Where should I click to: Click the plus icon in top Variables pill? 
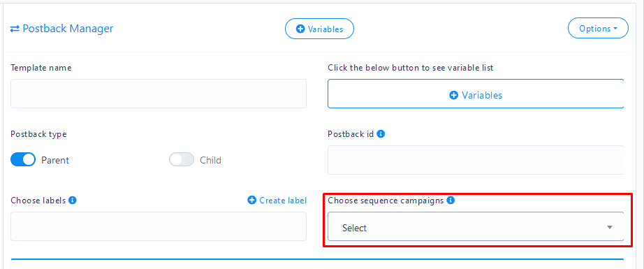[x=300, y=29]
